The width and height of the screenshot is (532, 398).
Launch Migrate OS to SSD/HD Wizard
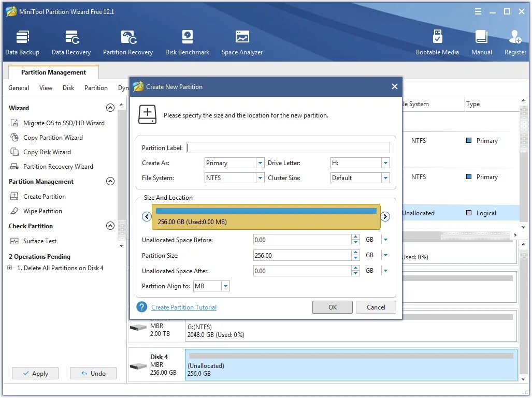click(x=57, y=123)
